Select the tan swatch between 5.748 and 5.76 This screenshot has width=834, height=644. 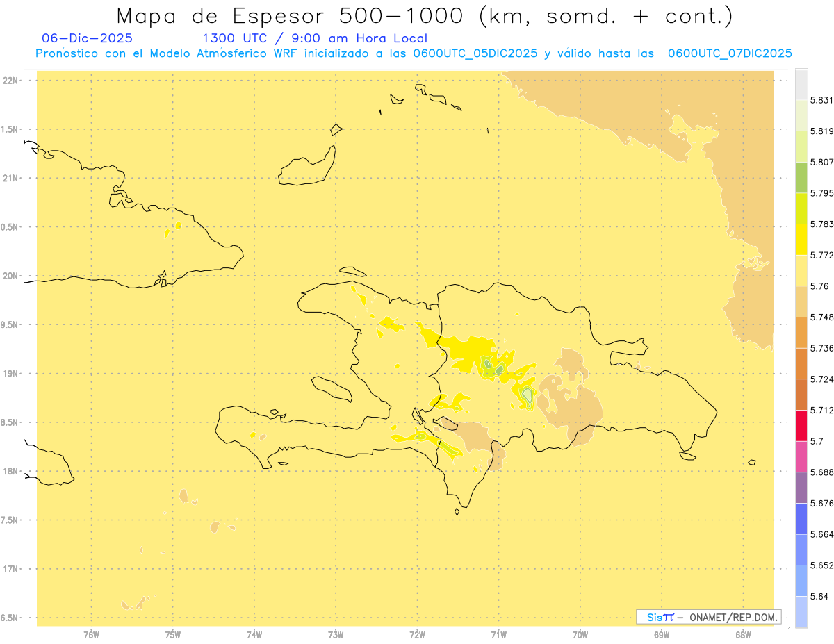tap(801, 302)
